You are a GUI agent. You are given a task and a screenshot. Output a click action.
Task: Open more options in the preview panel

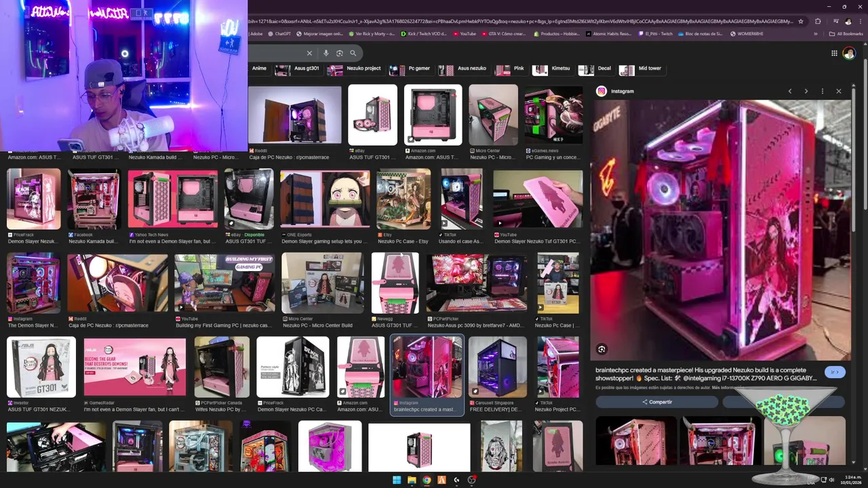(822, 91)
